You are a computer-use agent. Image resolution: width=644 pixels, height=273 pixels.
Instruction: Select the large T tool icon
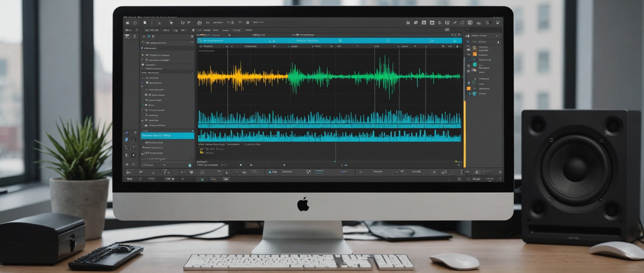tap(127, 36)
